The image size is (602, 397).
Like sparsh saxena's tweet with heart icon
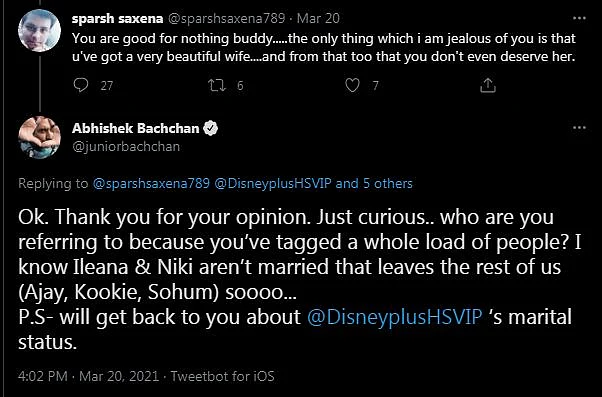(352, 85)
